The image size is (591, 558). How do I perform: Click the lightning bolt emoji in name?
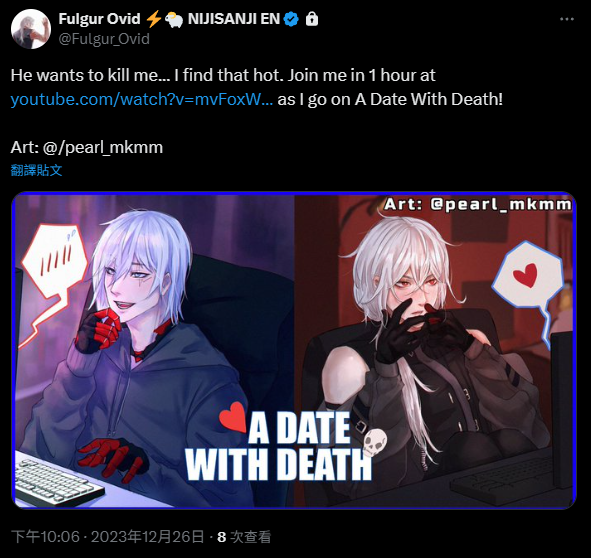pos(153,19)
